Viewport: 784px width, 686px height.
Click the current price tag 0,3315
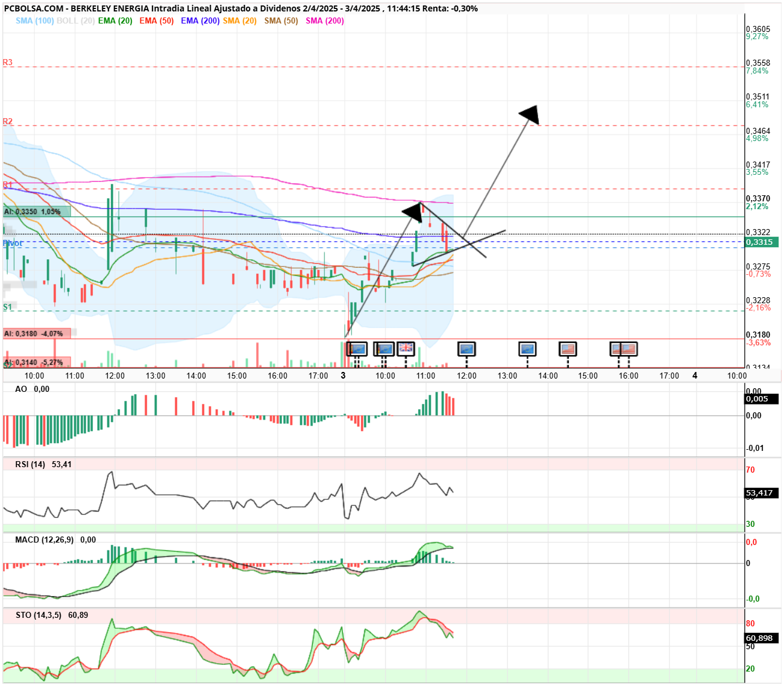[x=762, y=242]
